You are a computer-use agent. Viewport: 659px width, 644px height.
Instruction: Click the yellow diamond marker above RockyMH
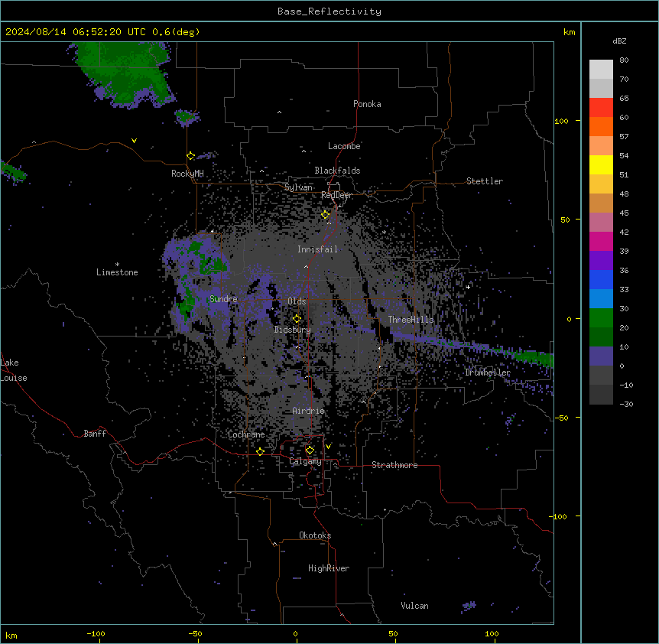[191, 156]
